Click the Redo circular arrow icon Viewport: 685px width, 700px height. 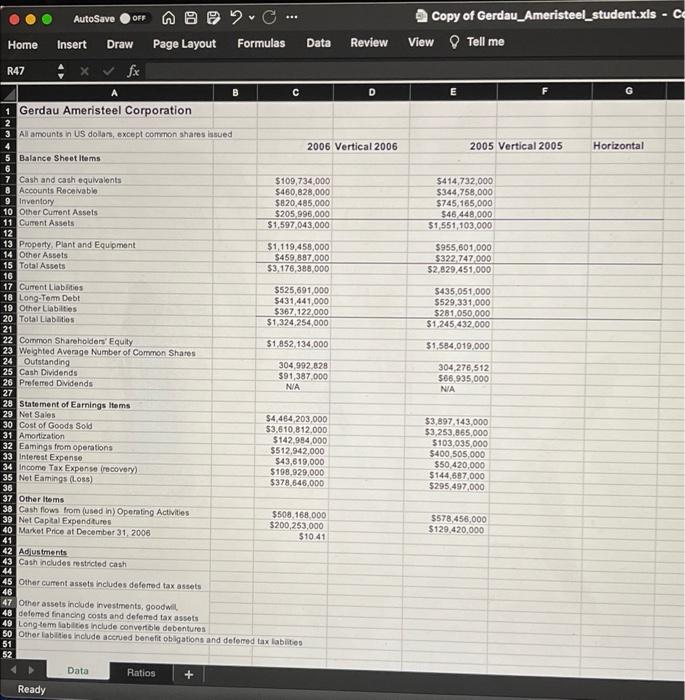[269, 17]
